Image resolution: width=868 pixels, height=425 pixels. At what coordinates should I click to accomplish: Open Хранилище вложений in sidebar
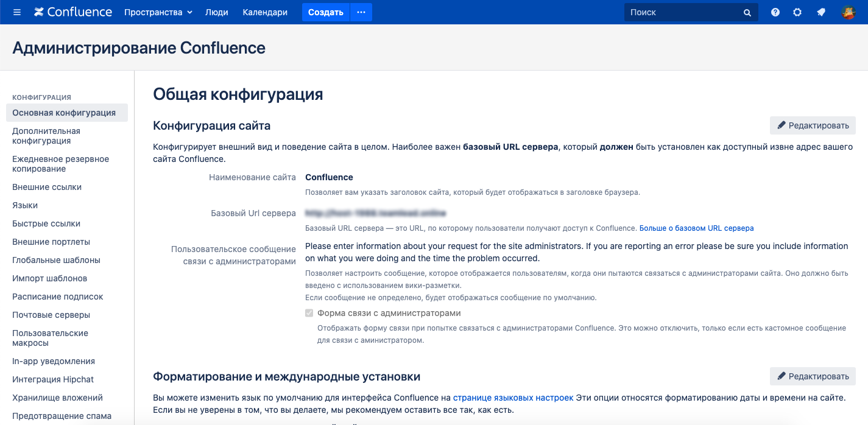click(x=57, y=398)
